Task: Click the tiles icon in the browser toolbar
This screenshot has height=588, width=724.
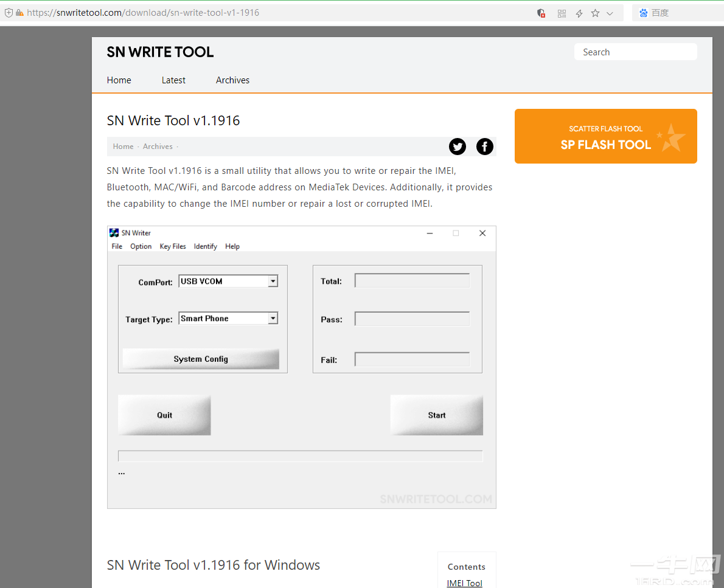Action: coord(562,13)
